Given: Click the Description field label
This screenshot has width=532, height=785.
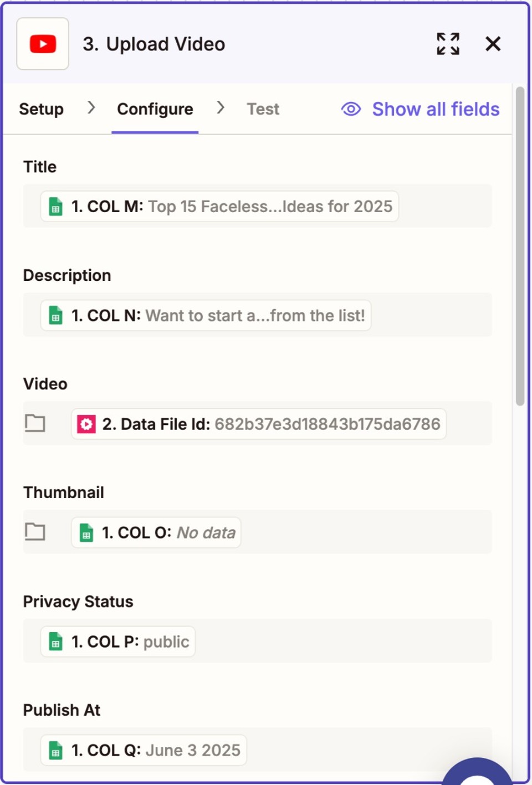Looking at the screenshot, I should pos(67,275).
